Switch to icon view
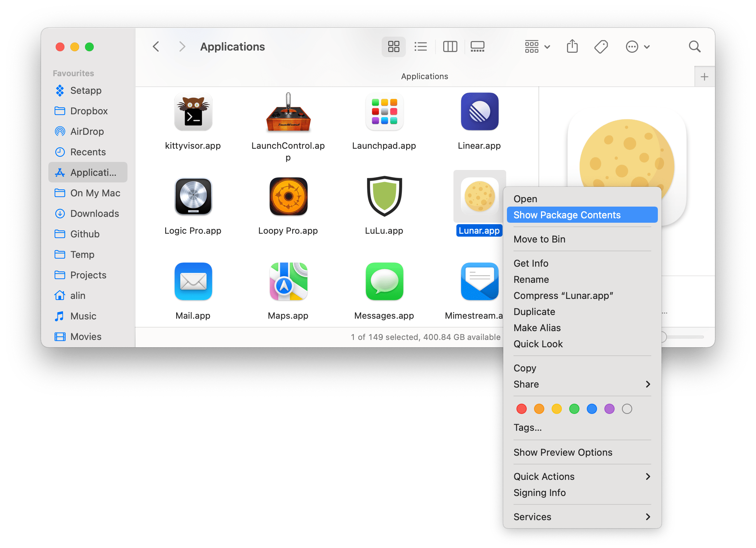The width and height of the screenshot is (756, 548). tap(394, 47)
